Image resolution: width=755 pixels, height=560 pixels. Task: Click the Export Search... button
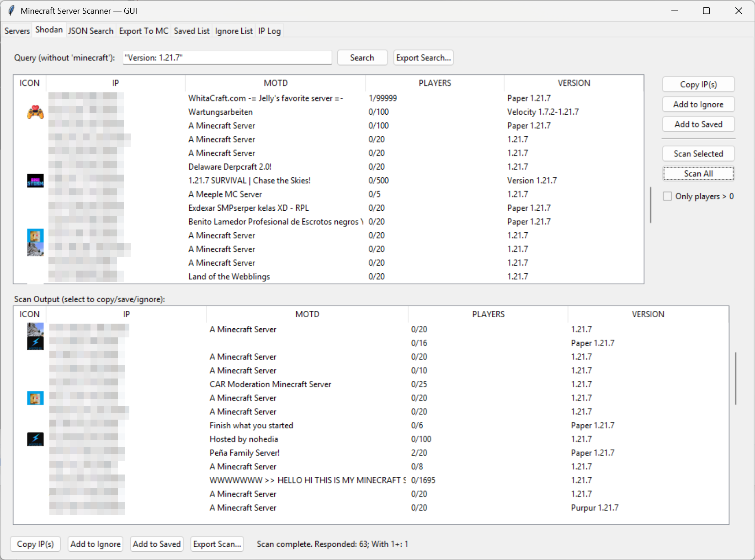pos(423,58)
